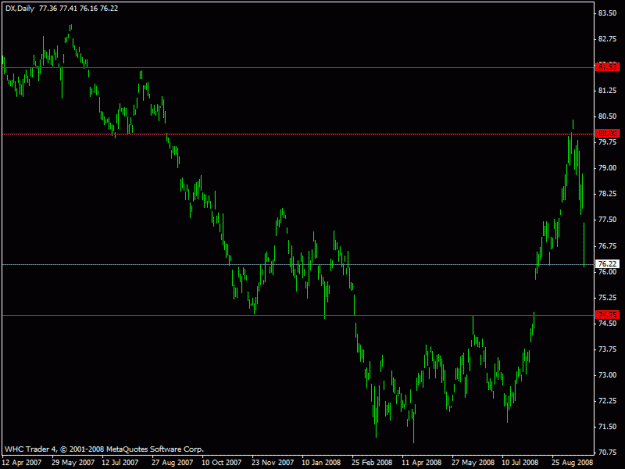The image size is (625, 469).
Task: Click the 73.75 price scale label
Action: pyautogui.click(x=607, y=349)
